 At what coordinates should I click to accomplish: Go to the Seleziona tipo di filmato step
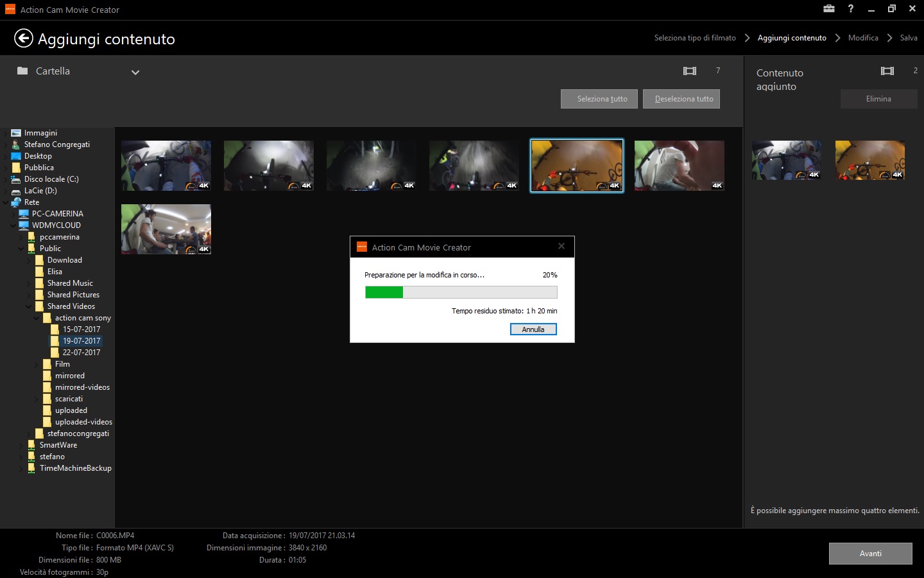click(695, 38)
